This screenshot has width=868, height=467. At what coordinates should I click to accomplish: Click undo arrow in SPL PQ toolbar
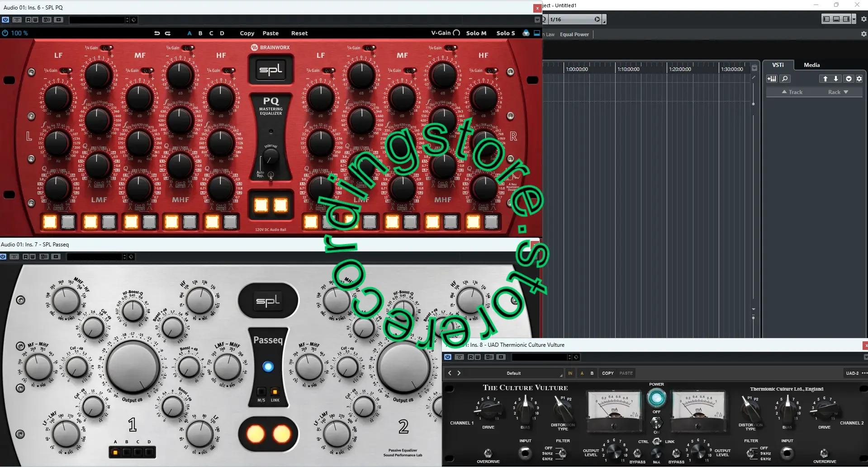pos(157,33)
